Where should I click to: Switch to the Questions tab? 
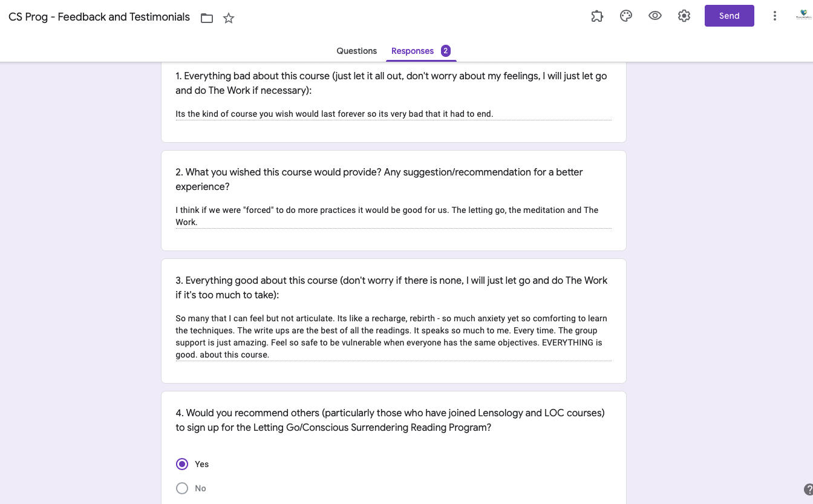tap(356, 51)
